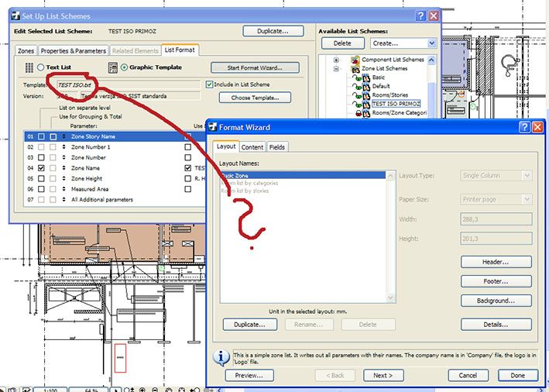Viewport: 549px width, 392px height.
Task: Click the Choose Template... button
Action: click(255, 98)
